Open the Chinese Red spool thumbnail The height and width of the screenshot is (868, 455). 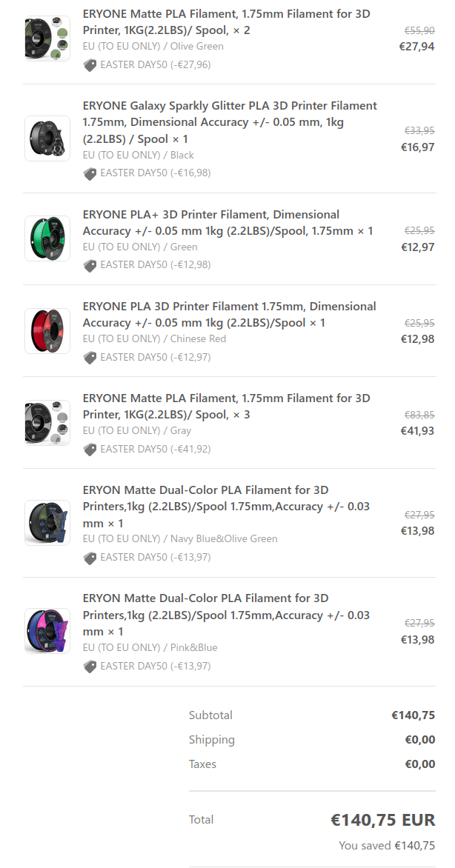(47, 330)
